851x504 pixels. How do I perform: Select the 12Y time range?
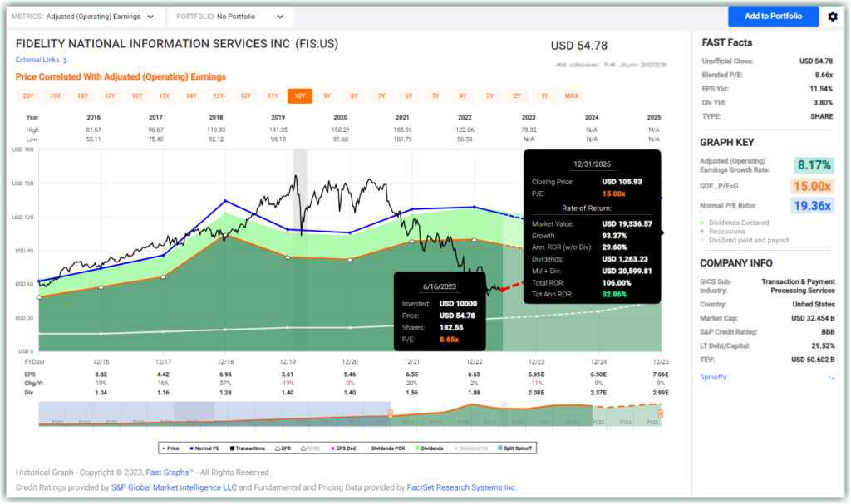[x=245, y=96]
